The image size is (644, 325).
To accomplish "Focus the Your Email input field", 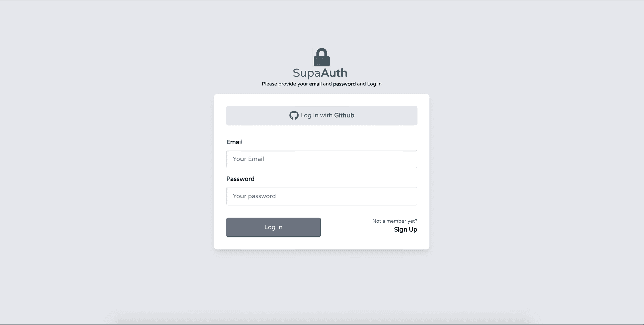I will [322, 159].
